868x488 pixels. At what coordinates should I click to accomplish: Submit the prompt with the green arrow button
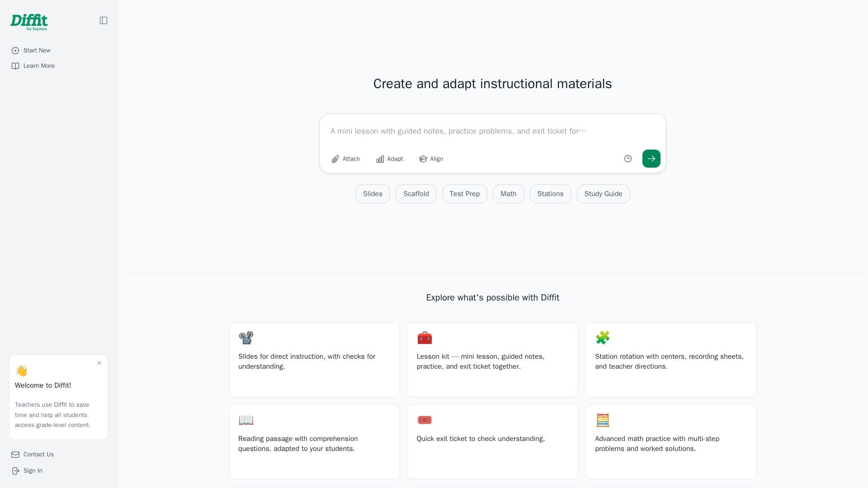651,159
